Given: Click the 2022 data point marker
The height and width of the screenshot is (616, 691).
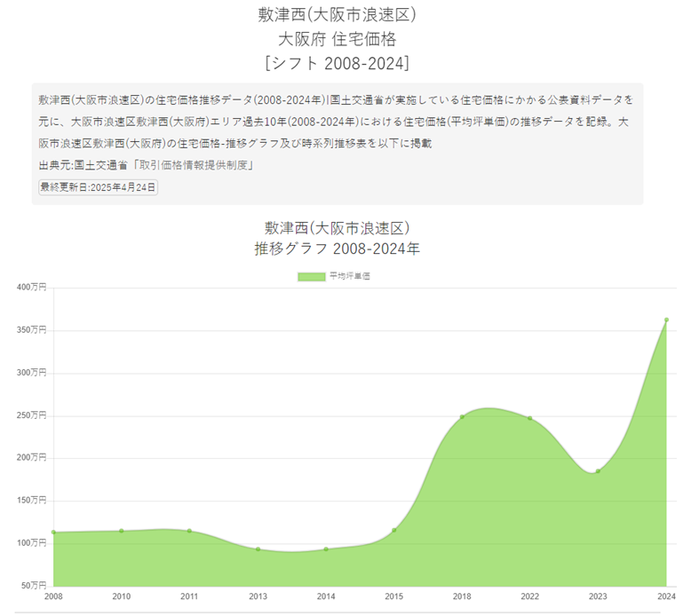Looking at the screenshot, I should coord(530,418).
